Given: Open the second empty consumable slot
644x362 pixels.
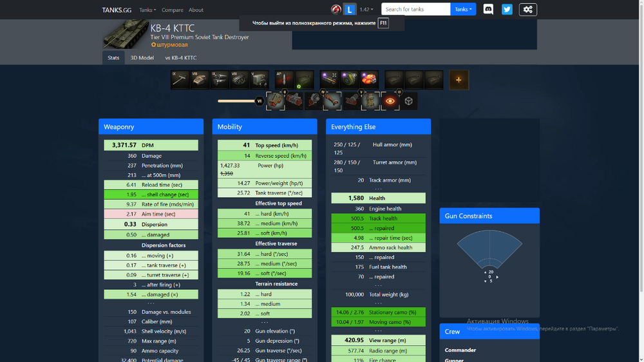Looking at the screenshot, I should coord(413,80).
